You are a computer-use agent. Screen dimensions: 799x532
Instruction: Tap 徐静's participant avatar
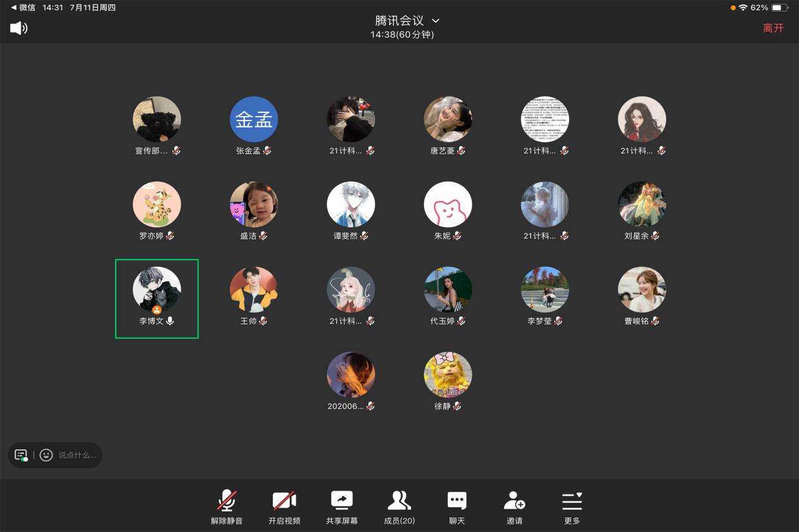448,375
